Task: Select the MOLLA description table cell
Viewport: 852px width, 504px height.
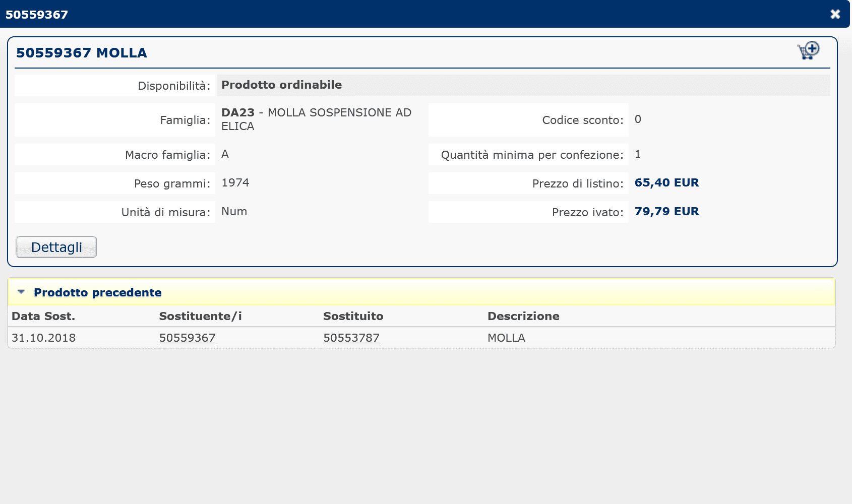Action: point(506,338)
